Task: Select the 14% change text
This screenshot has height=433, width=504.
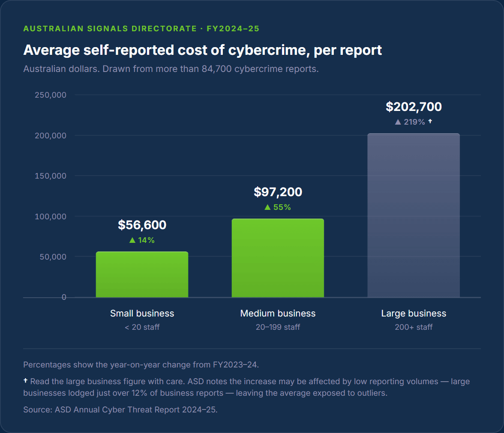Action: (146, 240)
